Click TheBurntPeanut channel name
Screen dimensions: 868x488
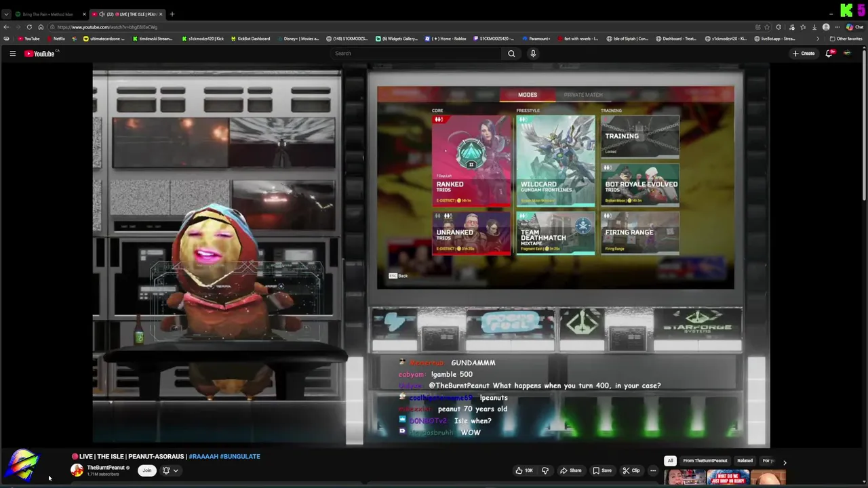coord(106,468)
